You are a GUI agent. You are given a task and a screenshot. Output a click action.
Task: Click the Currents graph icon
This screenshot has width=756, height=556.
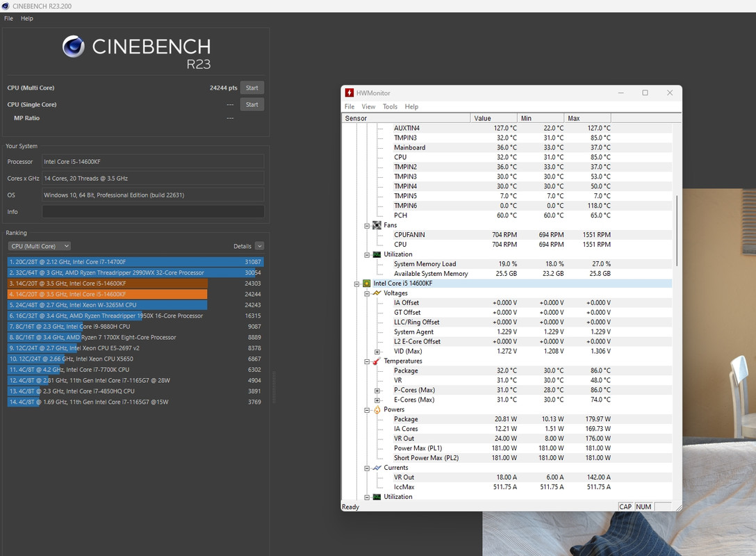(377, 468)
